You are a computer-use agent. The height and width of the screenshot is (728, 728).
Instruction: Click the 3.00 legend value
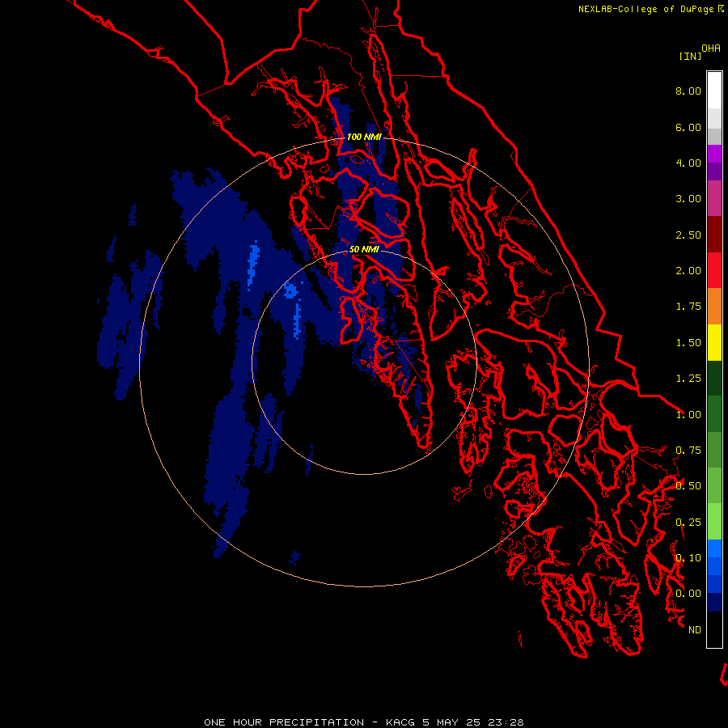[x=688, y=199]
